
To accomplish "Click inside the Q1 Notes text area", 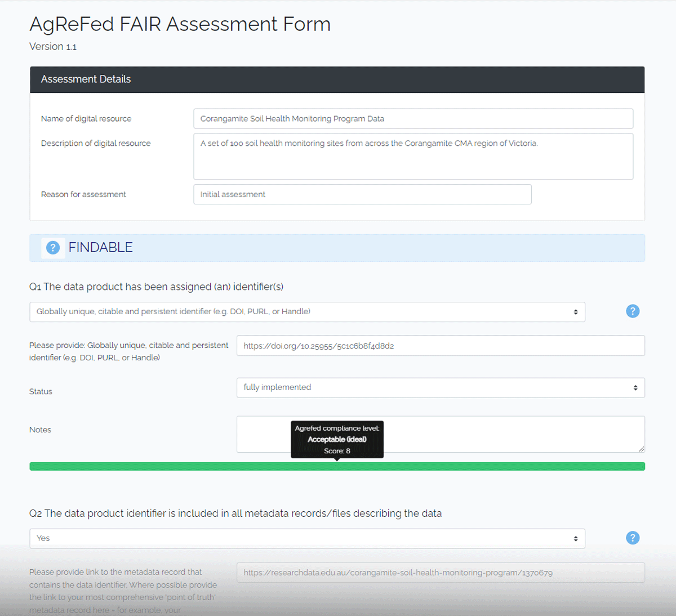I will (441, 434).
